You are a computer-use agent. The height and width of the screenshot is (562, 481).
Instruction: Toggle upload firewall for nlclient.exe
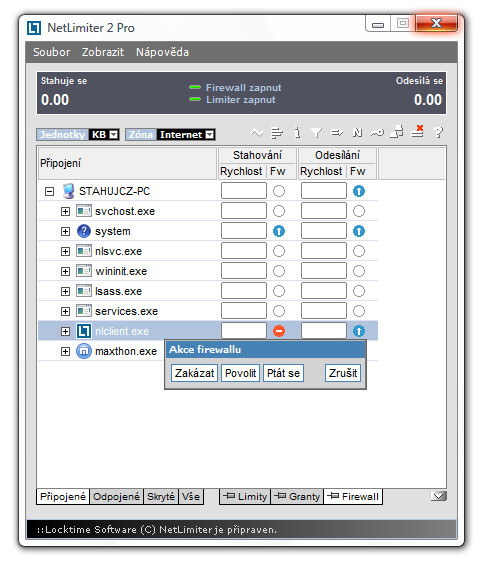click(x=359, y=331)
